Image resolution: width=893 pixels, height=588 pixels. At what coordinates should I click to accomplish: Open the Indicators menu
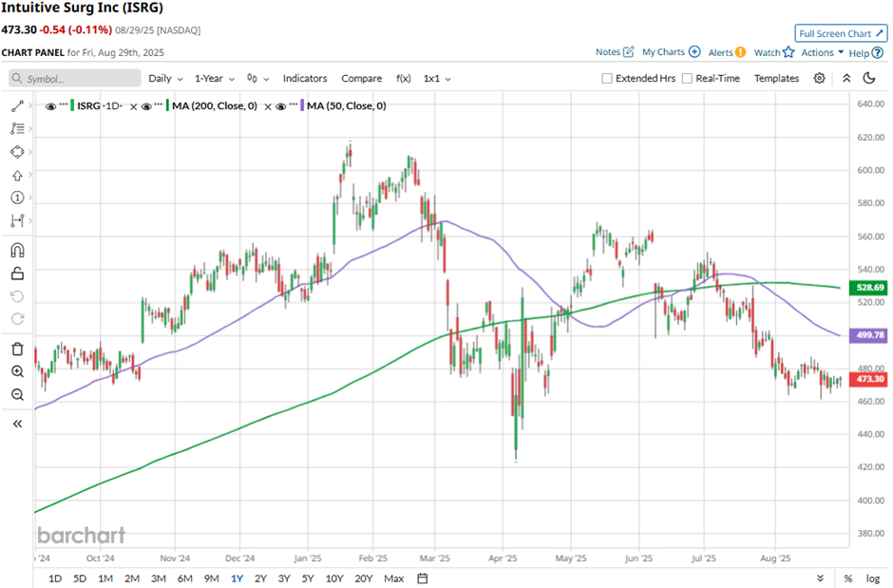tap(305, 79)
